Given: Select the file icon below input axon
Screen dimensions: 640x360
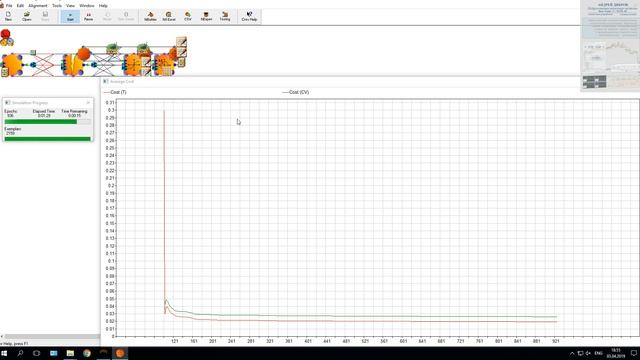Looking at the screenshot, I should tap(4, 73).
